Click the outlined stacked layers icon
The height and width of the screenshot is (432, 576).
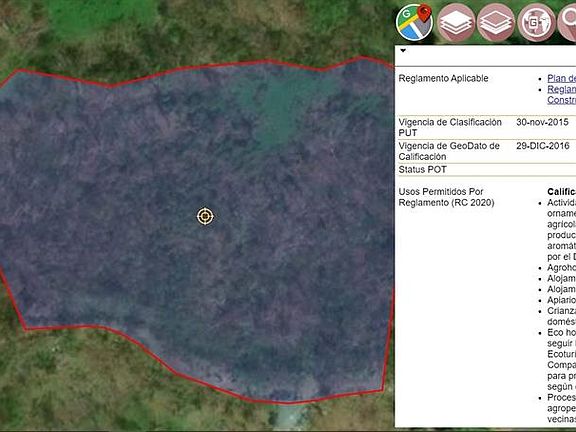click(x=496, y=22)
